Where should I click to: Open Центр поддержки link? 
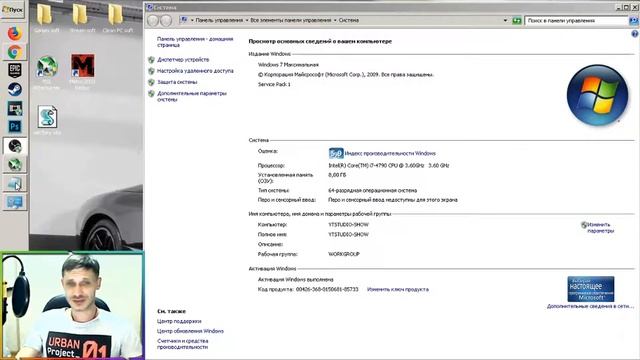point(179,321)
